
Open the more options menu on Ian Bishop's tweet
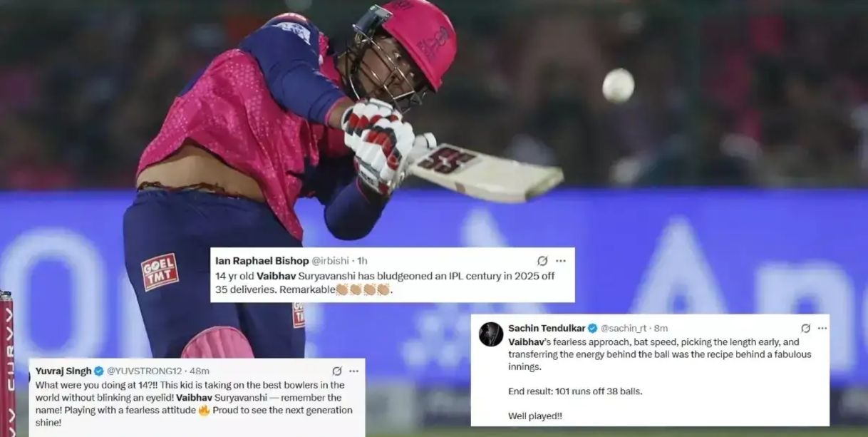click(560, 261)
